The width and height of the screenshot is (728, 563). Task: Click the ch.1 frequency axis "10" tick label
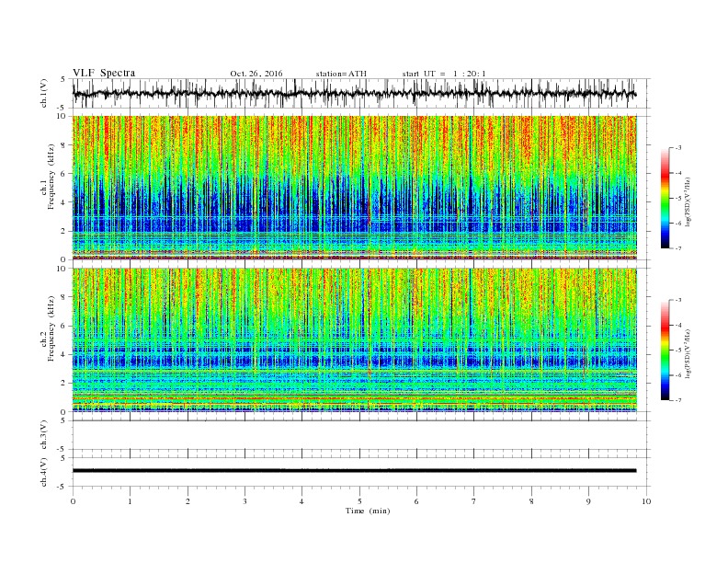63,116
